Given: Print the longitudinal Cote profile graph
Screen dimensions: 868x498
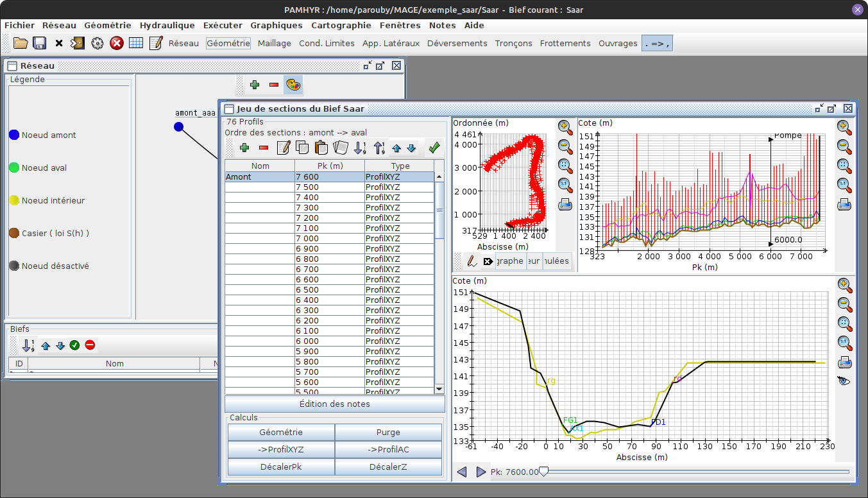Looking at the screenshot, I should tap(844, 205).
